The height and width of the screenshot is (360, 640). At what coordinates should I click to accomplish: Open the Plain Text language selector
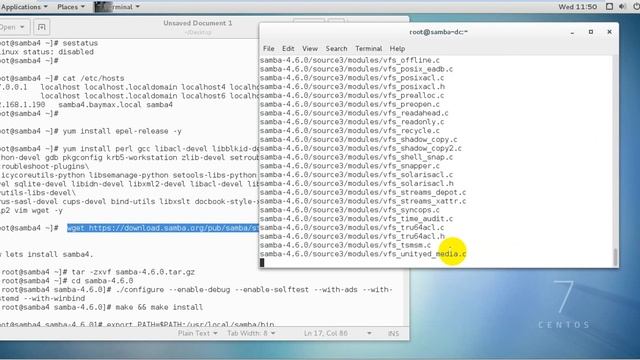tap(198, 333)
